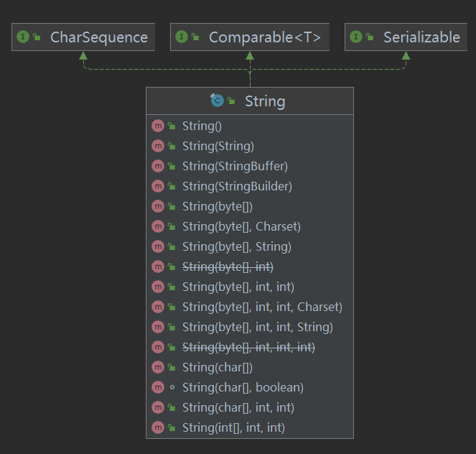Select the Serializable interface node
Viewport: 476px width, 454px height.
click(421, 37)
